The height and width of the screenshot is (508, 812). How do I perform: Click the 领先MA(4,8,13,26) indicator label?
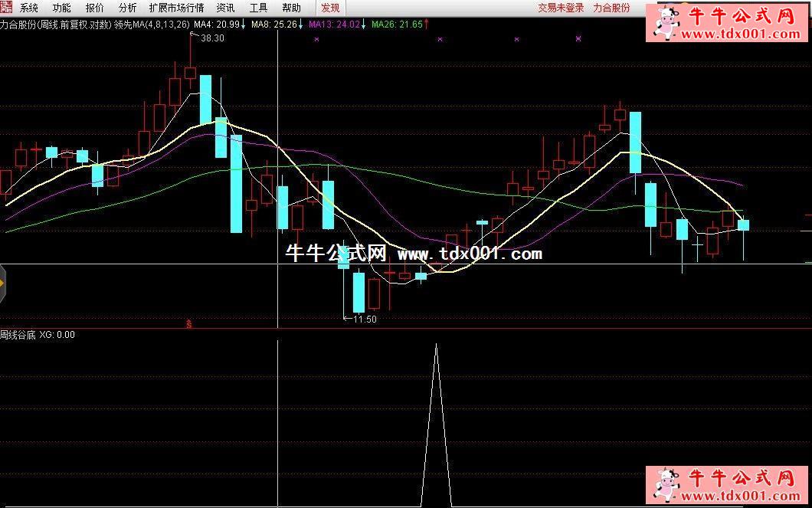(x=152, y=25)
